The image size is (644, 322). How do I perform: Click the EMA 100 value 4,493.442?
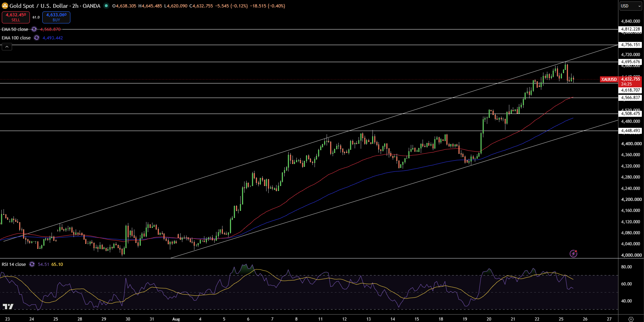pyautogui.click(x=53, y=38)
